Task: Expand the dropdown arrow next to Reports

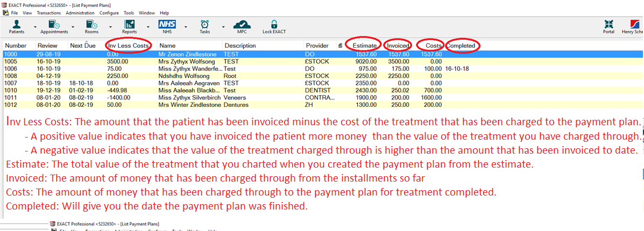Action: [148, 27]
